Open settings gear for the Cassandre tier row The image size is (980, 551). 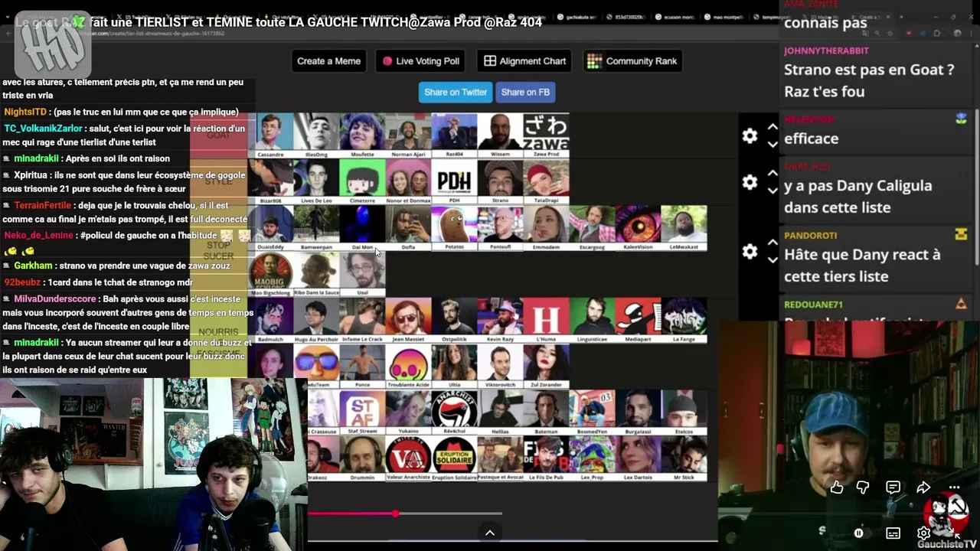(x=750, y=136)
